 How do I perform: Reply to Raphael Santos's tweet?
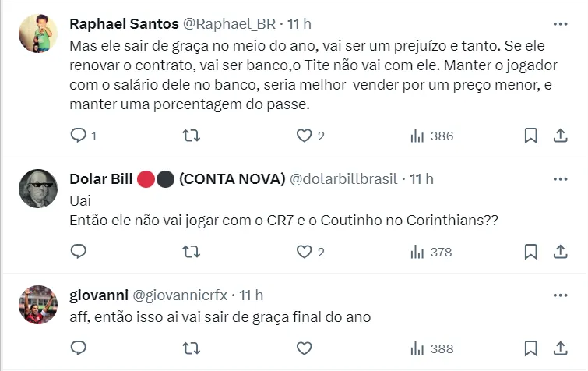point(79,136)
